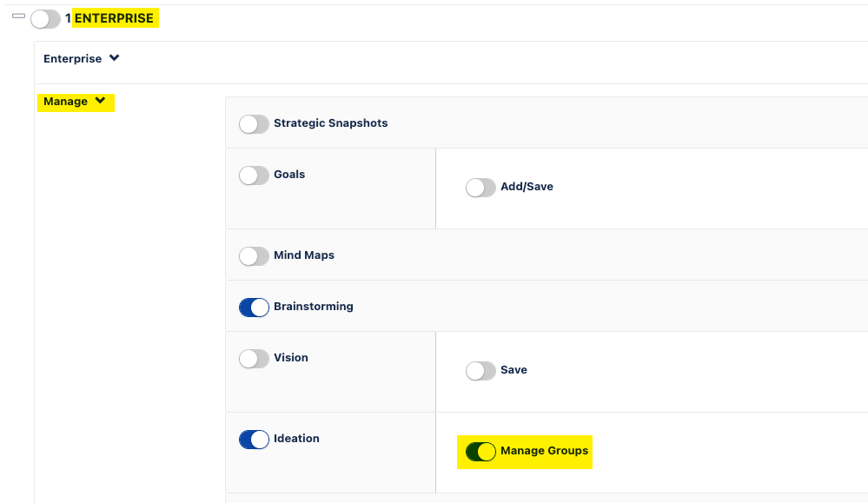The image size is (868, 503).
Task: Click the highlighted ENTERPRISE heading text
Action: [114, 18]
